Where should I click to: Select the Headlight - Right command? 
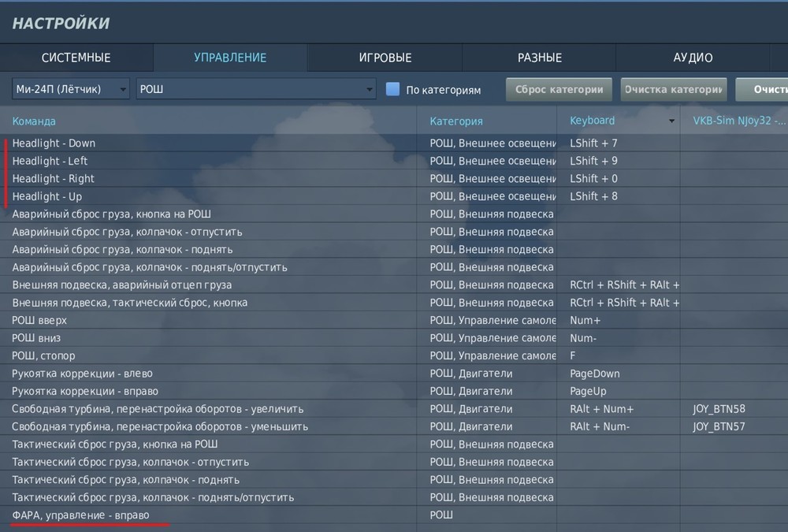point(54,178)
